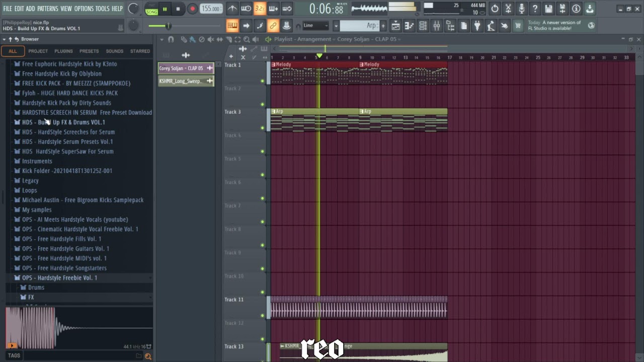This screenshot has height=362, width=644.
Task: Open the OPTIONS menu
Action: 84,9
